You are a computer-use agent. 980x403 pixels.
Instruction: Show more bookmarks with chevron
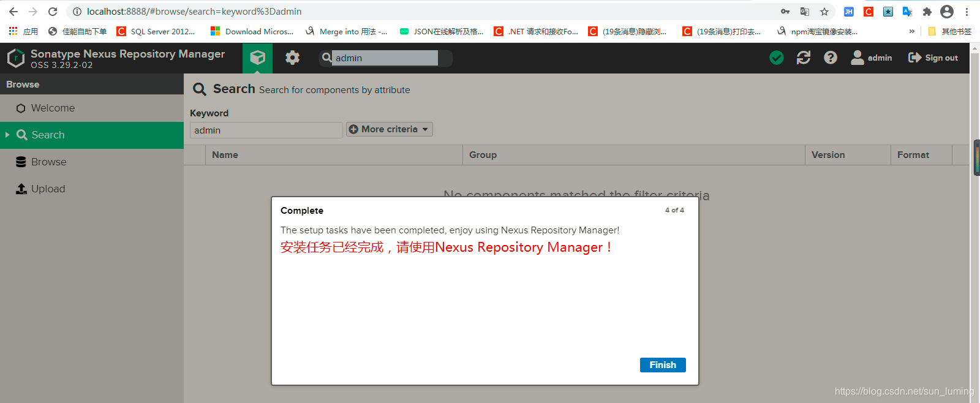pos(911,31)
